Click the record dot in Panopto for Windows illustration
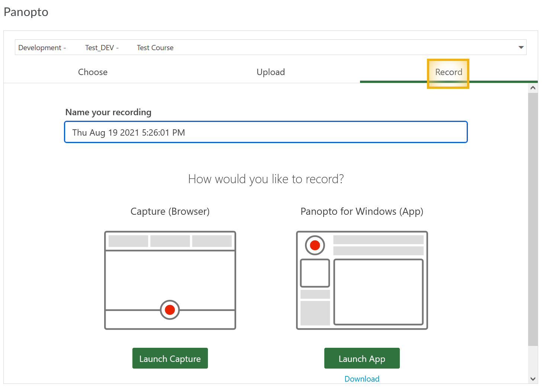Image resolution: width=543 pixels, height=392 pixels. click(x=315, y=245)
